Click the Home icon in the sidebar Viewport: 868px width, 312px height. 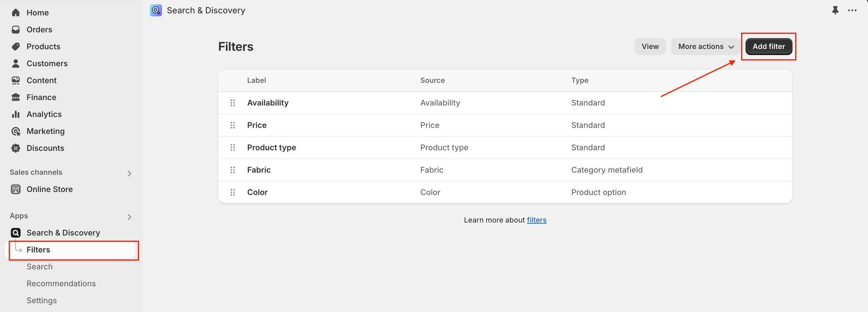click(16, 13)
